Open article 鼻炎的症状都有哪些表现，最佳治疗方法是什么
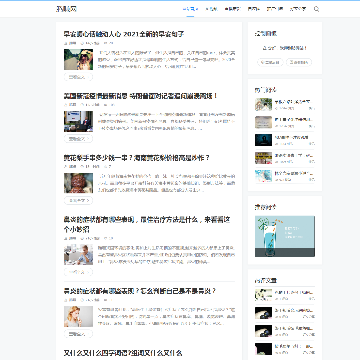 147,225
